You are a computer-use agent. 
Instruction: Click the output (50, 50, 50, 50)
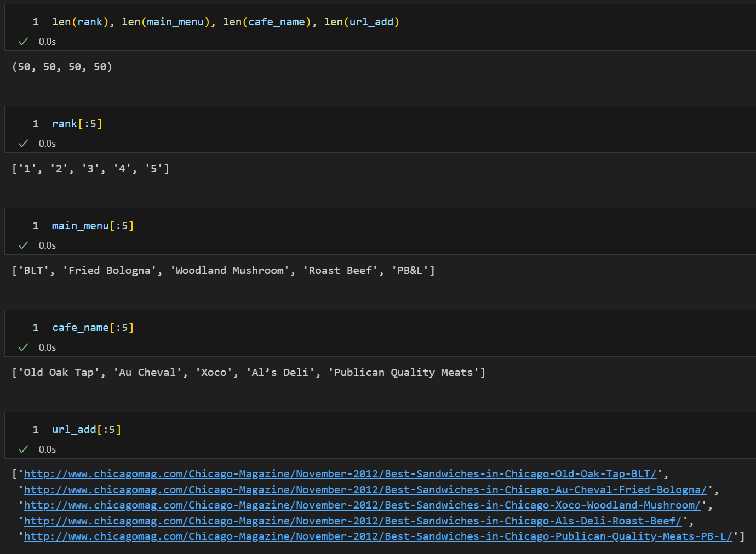pos(62,67)
